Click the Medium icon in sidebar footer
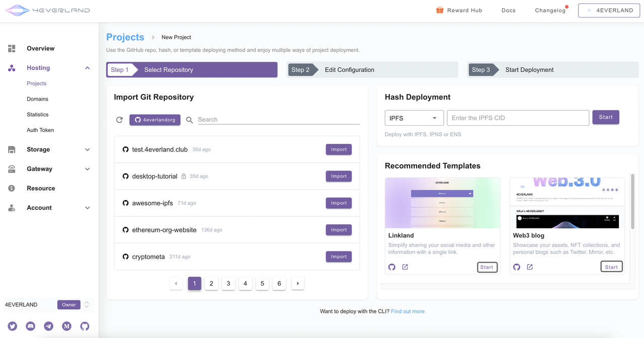 66,326
